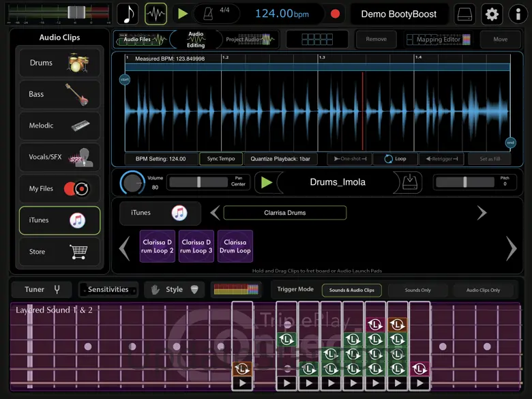Open the launch pads grid view
The width and height of the screenshot is (532, 399).
[x=317, y=40]
